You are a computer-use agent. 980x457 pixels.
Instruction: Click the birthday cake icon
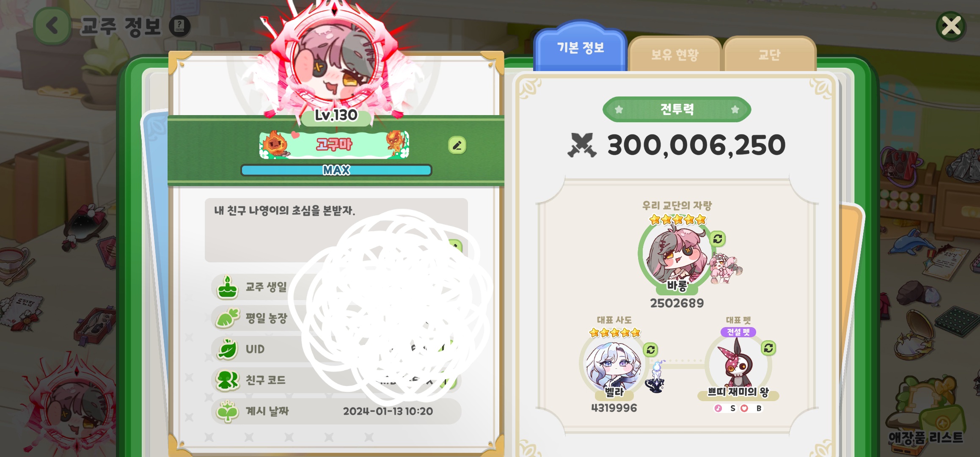click(x=227, y=287)
